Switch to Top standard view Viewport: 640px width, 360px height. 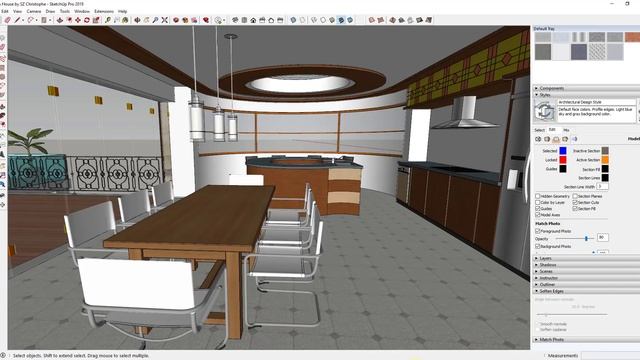[244, 20]
